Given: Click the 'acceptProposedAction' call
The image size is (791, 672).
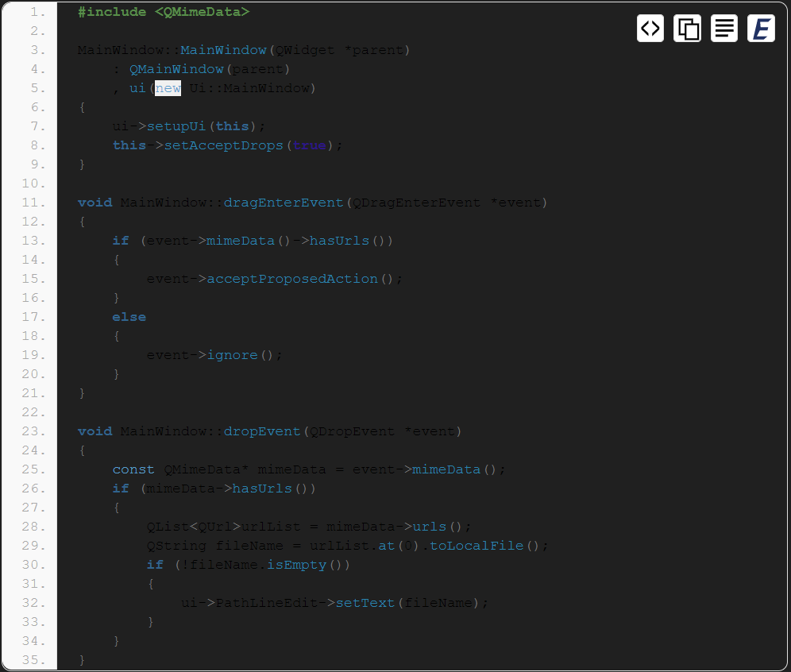Looking at the screenshot, I should tap(292, 279).
